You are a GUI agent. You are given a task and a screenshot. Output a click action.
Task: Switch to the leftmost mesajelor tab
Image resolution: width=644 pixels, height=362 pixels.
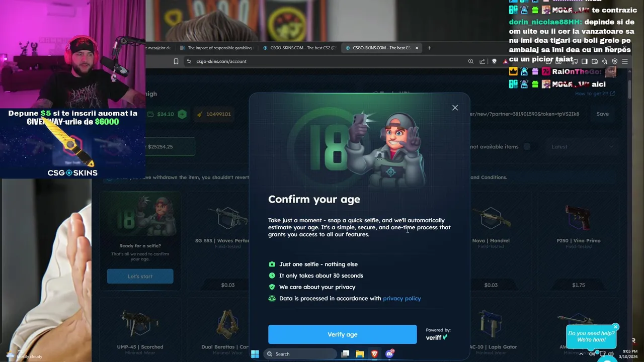(x=159, y=48)
